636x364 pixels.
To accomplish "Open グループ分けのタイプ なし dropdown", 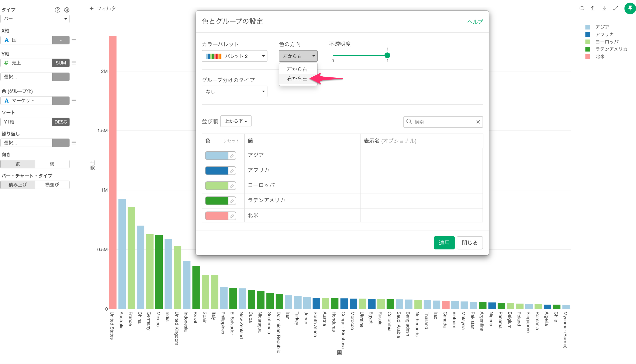I will (234, 91).
